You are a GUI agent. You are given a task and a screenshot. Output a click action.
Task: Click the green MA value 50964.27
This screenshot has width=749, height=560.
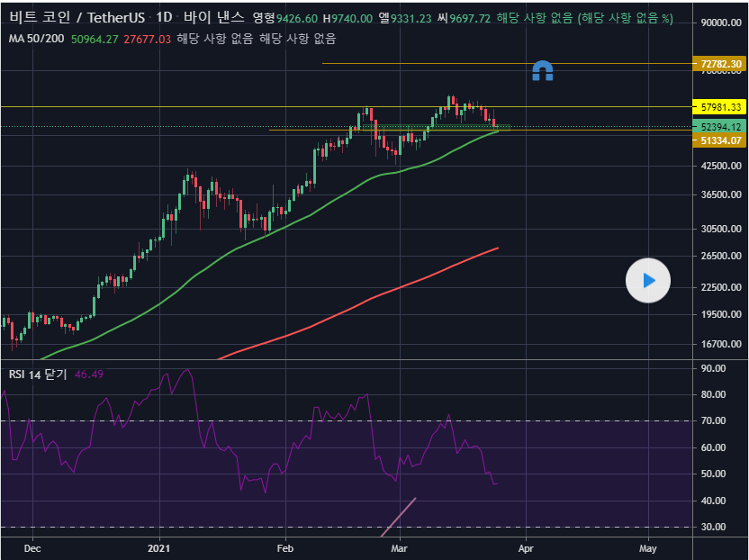coord(95,39)
